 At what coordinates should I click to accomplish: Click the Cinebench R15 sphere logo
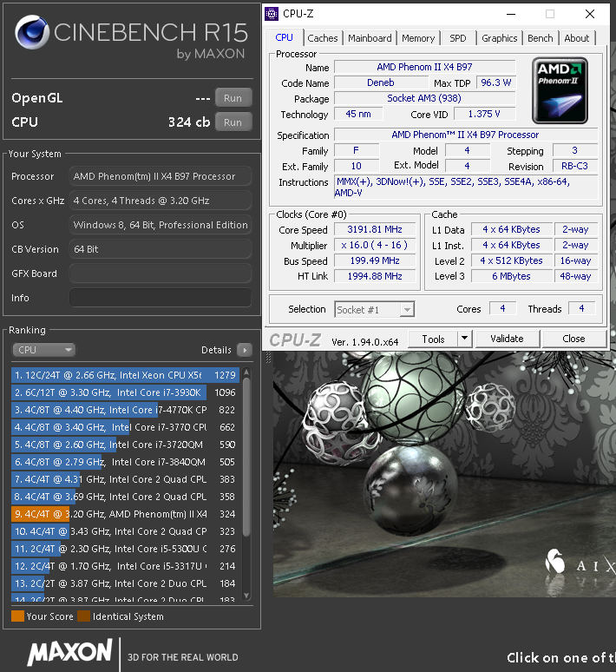32,32
